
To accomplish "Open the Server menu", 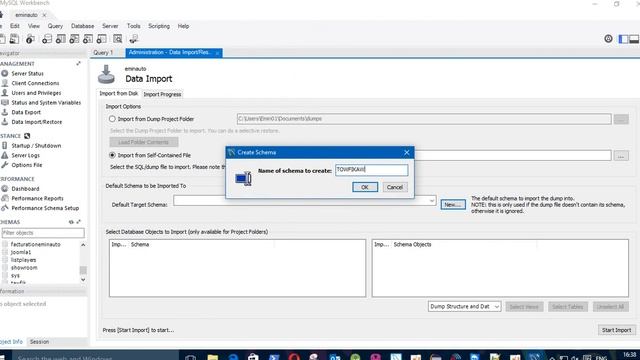I will [110, 26].
